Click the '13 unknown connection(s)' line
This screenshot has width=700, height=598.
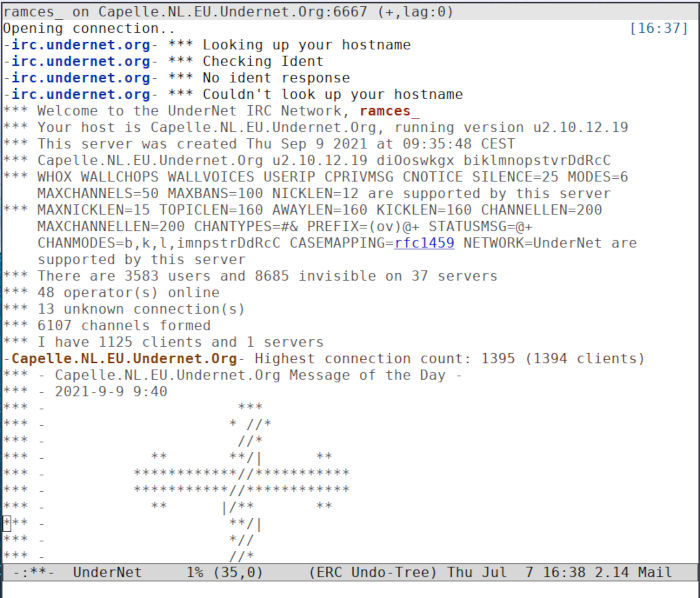(124, 309)
